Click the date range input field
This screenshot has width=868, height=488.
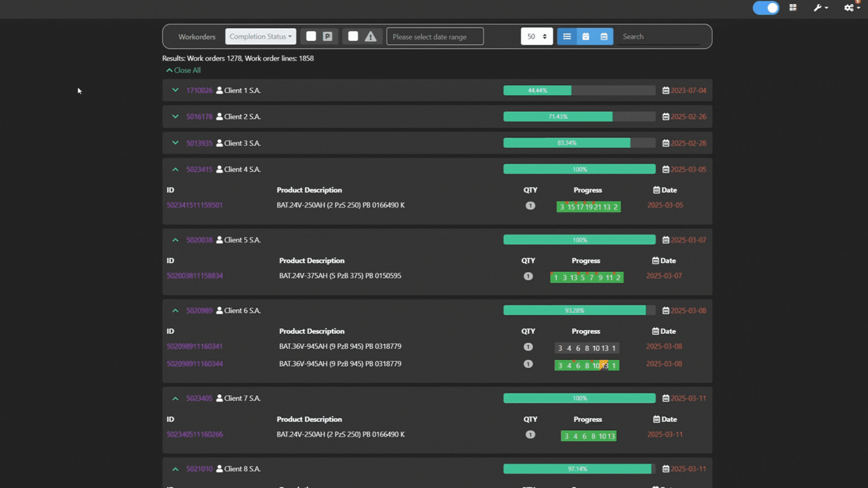[434, 37]
